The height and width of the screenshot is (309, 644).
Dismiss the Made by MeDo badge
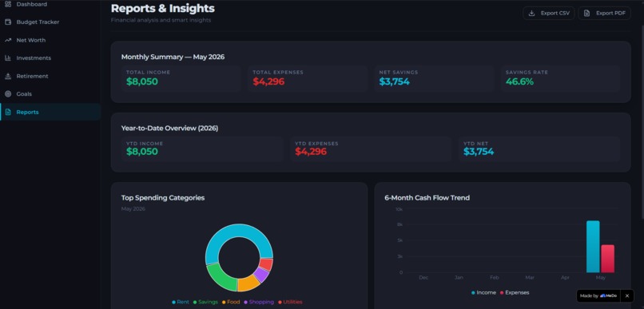626,295
